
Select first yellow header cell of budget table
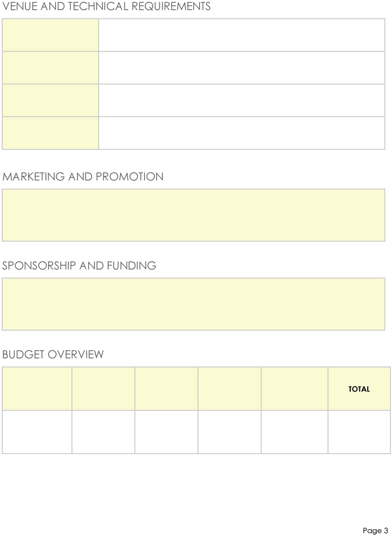pos(37,388)
